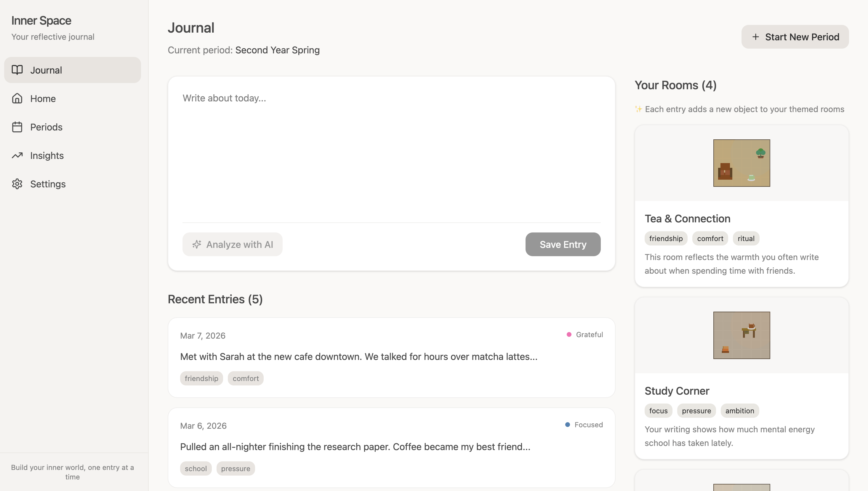Click the ritual tag in Tea & Connection
The image size is (868, 491).
point(746,238)
